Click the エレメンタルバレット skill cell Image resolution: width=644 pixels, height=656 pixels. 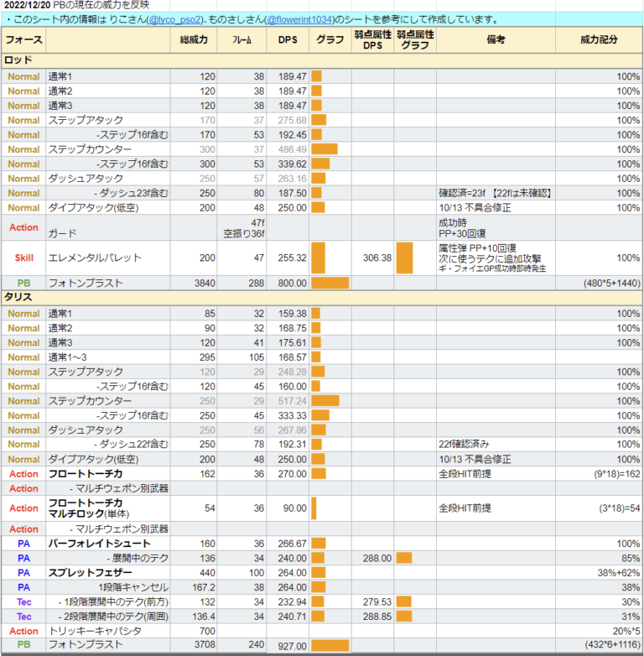click(108, 258)
